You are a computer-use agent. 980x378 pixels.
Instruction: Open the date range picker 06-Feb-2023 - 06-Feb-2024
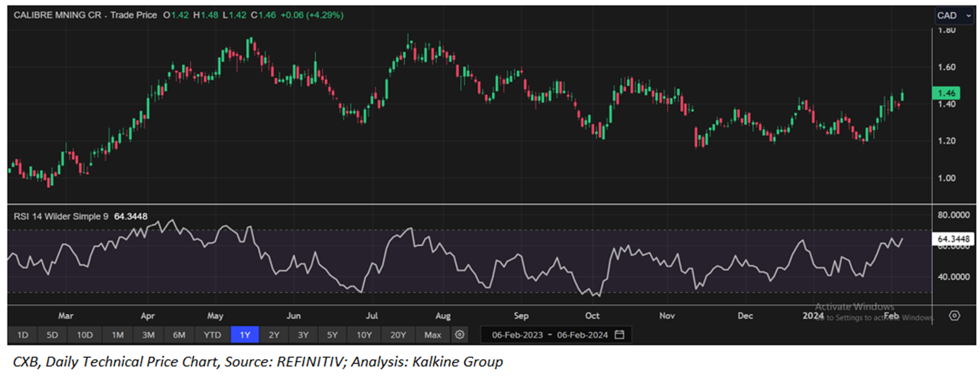click(557, 335)
